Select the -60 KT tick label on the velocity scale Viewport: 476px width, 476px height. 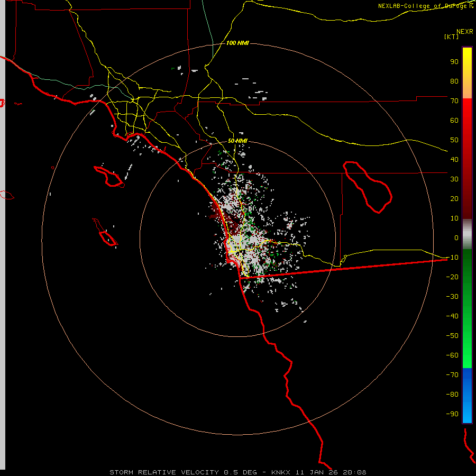click(452, 355)
